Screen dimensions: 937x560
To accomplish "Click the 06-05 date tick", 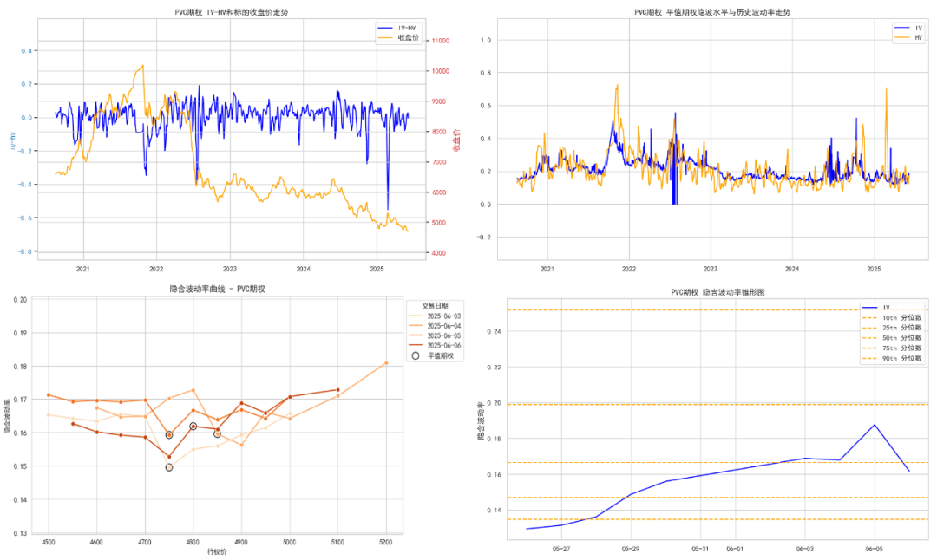I will click(875, 549).
